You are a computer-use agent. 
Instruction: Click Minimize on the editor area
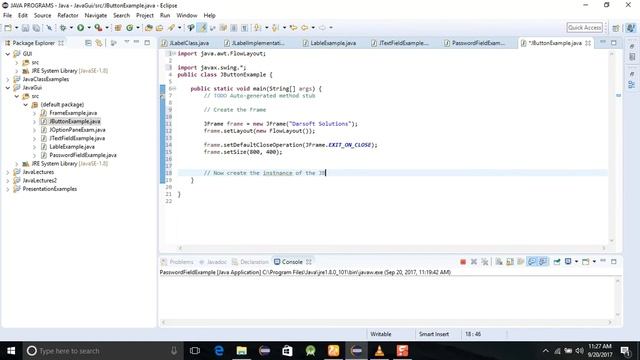click(x=603, y=42)
